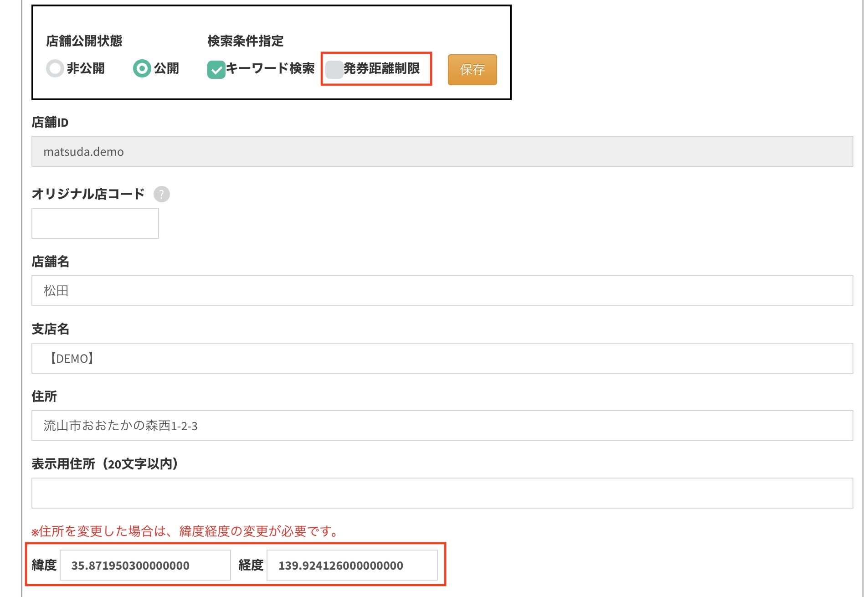
Task: Focus the オリジナル店コード input box
Action: tap(95, 223)
